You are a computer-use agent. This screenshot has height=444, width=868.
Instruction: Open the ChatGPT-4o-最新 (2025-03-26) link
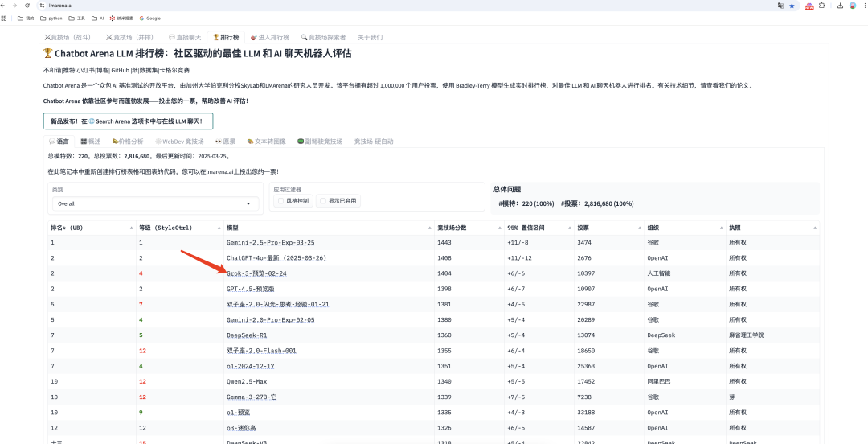click(x=278, y=258)
